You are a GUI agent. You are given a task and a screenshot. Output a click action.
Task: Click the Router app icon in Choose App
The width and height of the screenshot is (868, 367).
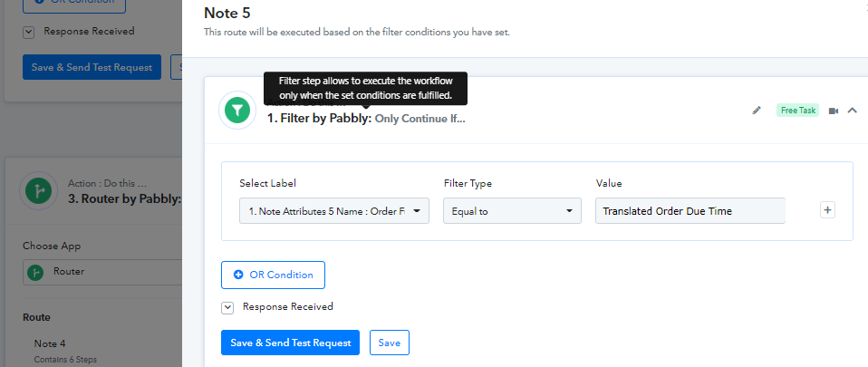point(36,272)
